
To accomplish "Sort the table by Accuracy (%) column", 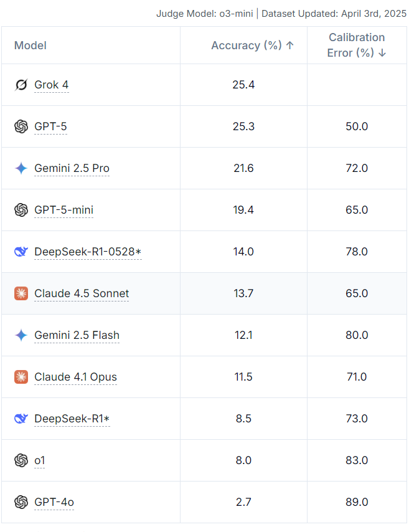I will coord(252,45).
